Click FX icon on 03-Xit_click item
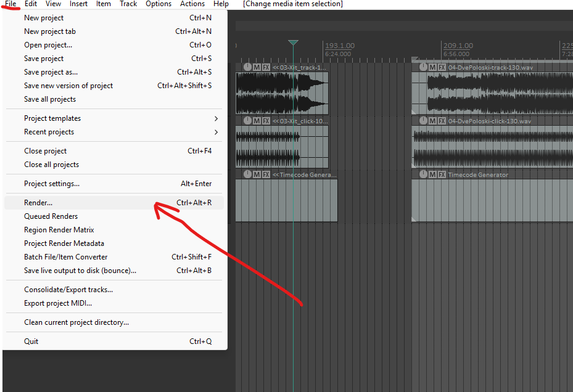573x392 pixels. pyautogui.click(x=266, y=121)
